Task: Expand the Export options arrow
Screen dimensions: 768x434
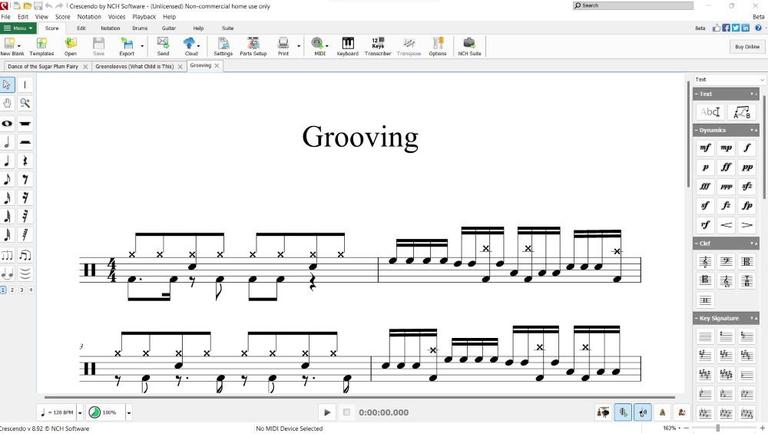Action: [143, 47]
